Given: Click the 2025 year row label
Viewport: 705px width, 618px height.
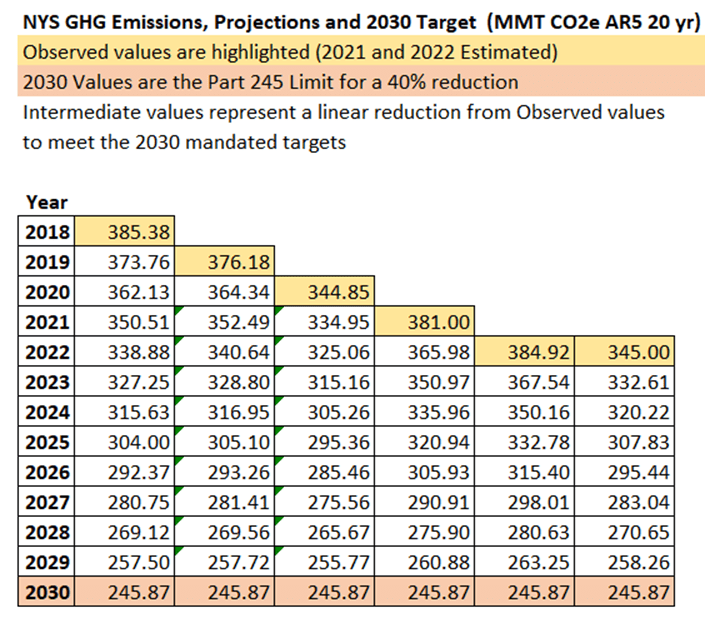Looking at the screenshot, I should [47, 442].
